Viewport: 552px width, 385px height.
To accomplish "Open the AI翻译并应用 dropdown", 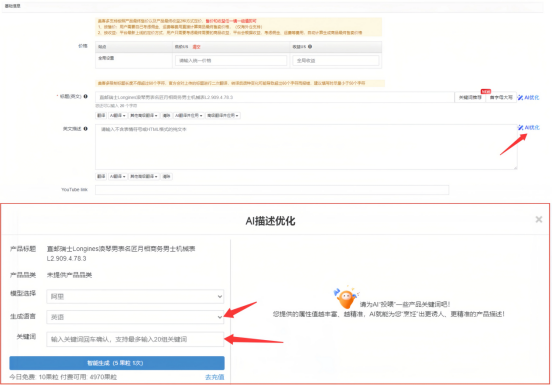I will tap(189, 115).
